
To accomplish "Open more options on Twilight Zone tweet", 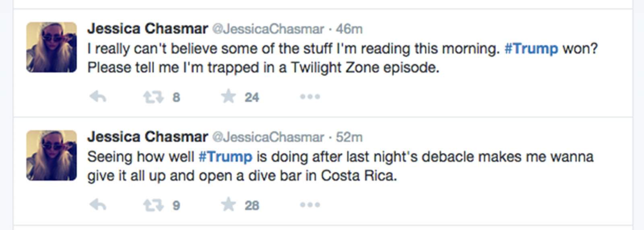I will 310,97.
